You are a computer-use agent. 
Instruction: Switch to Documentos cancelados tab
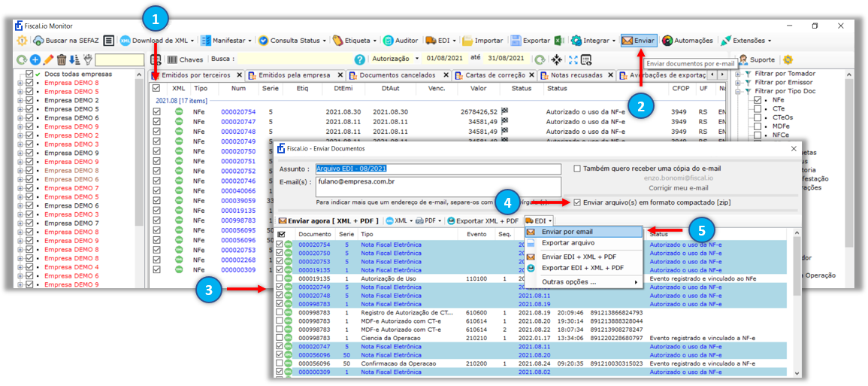397,75
